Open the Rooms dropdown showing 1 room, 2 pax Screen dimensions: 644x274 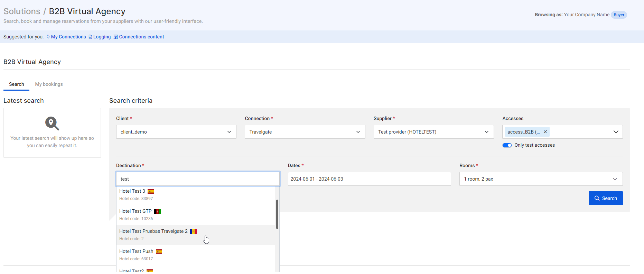[x=541, y=179]
